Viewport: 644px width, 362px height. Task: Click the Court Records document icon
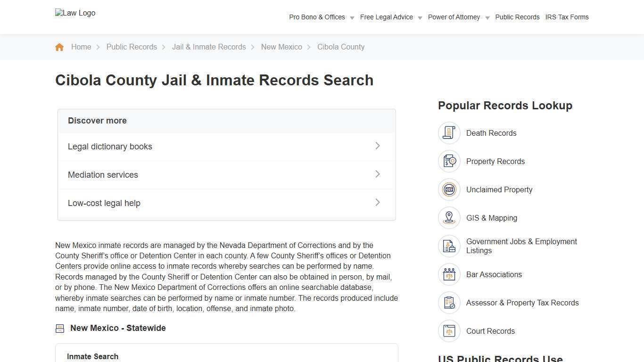click(x=449, y=330)
